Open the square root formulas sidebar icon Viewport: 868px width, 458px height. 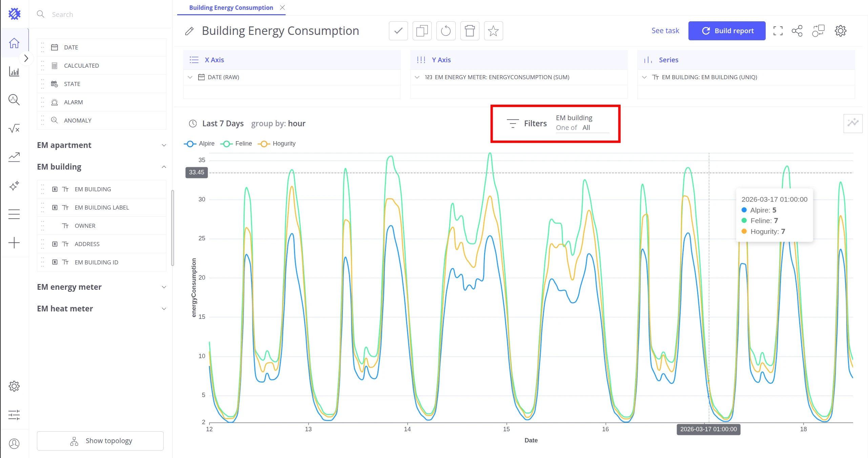pyautogui.click(x=14, y=128)
